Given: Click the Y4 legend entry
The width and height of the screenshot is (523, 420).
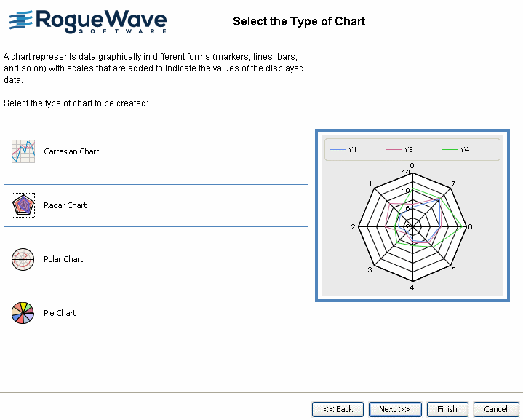Looking at the screenshot, I should (x=456, y=149).
